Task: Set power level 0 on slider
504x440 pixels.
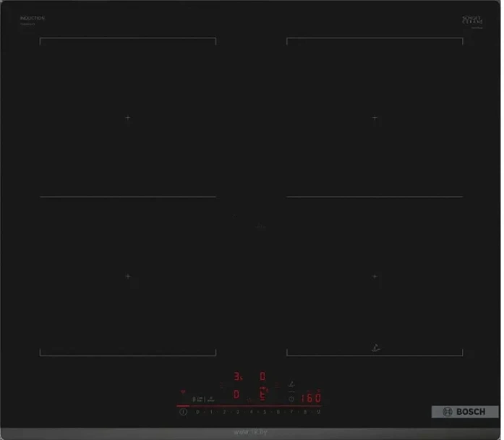Action: click(x=197, y=412)
